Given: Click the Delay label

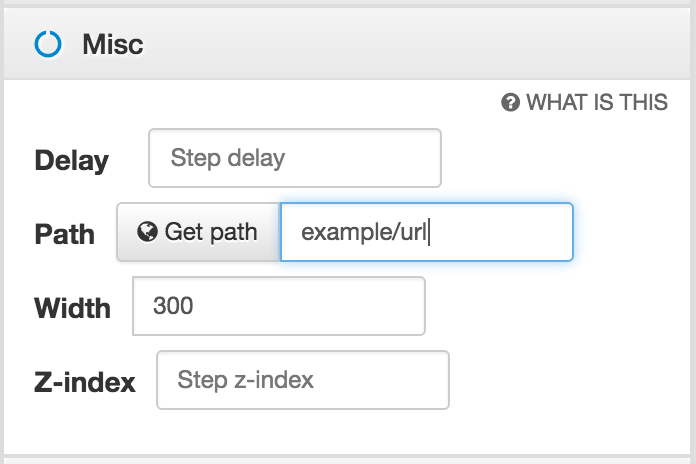Looking at the screenshot, I should (71, 160).
